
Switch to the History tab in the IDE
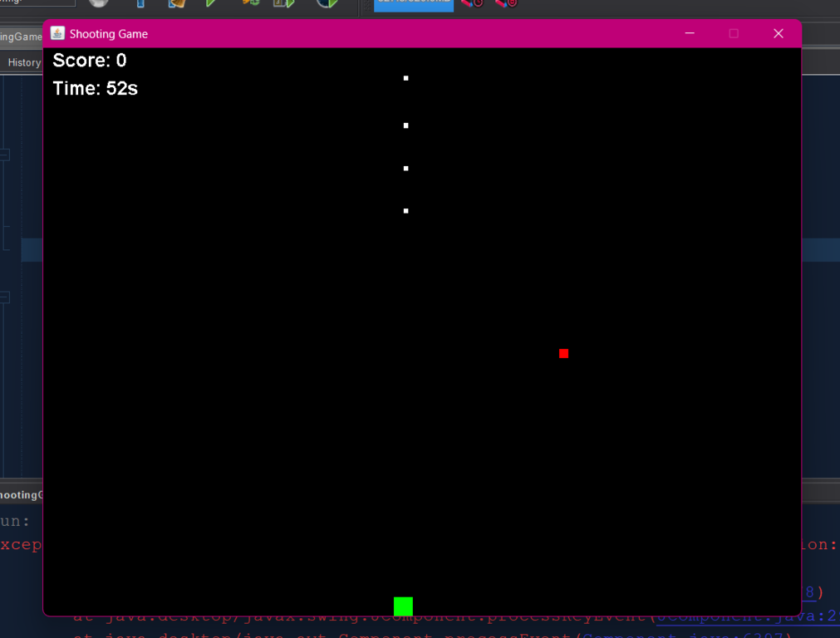pyautogui.click(x=24, y=62)
